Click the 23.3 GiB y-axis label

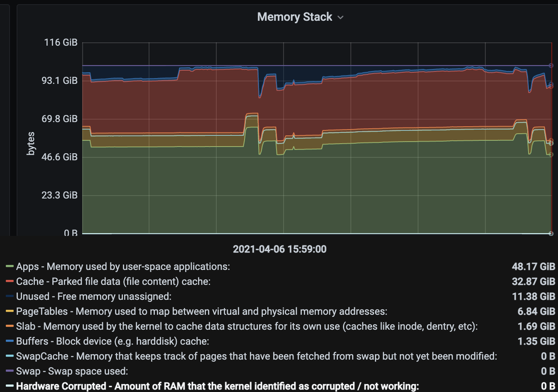tap(59, 195)
